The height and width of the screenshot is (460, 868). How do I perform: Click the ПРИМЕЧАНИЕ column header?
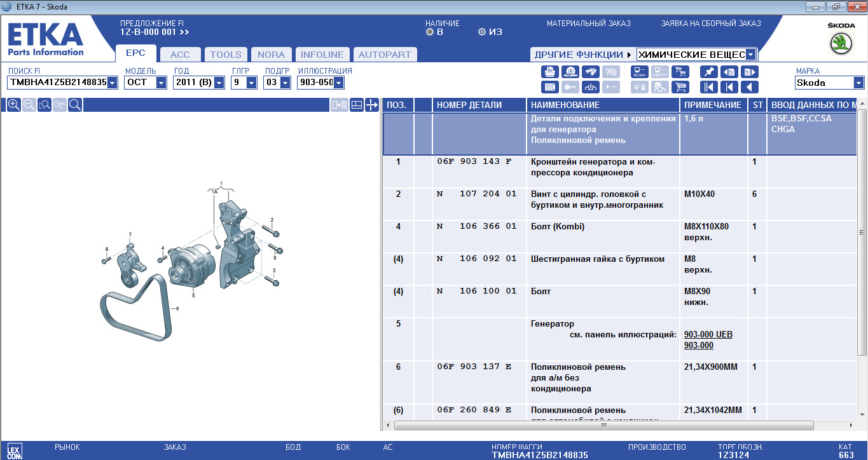point(713,105)
